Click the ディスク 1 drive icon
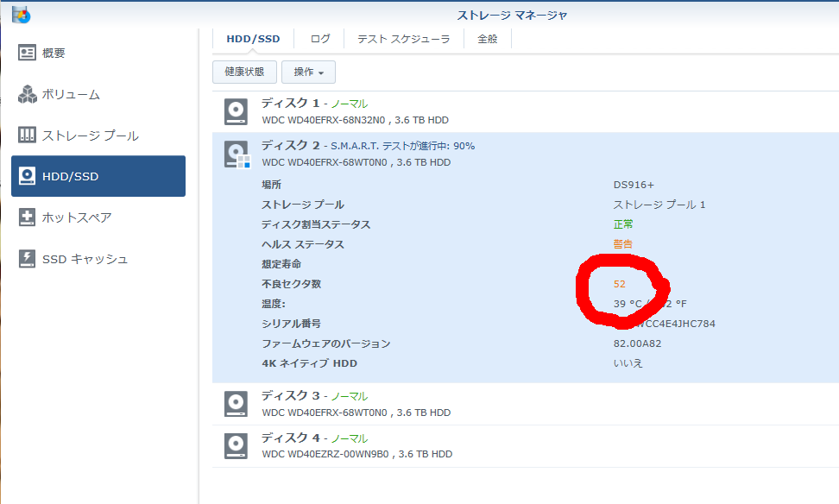Image resolution: width=839 pixels, height=504 pixels. click(x=236, y=111)
